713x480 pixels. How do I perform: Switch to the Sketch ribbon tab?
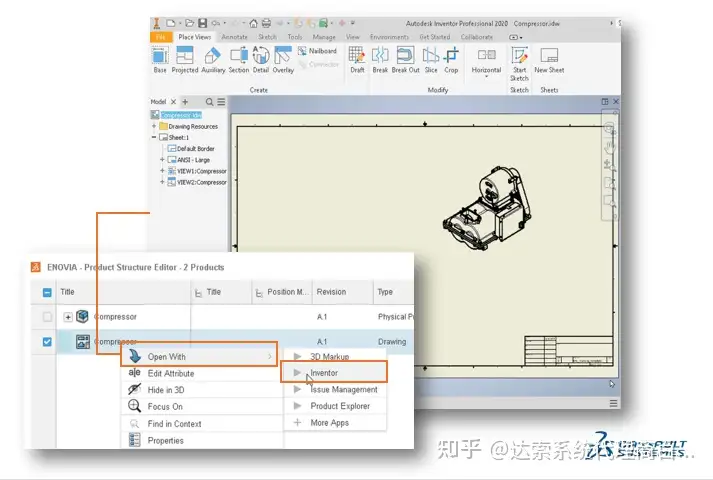267,37
